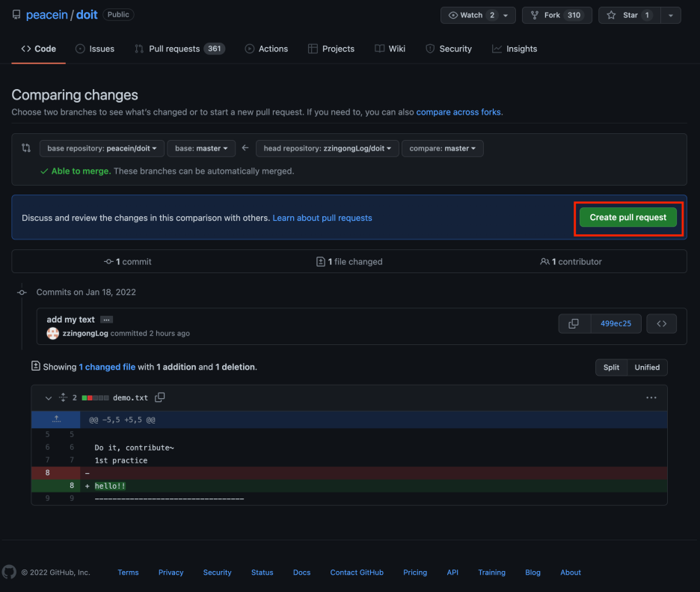Open the Docs footer link
Screen dimensions: 700x592
point(302,573)
